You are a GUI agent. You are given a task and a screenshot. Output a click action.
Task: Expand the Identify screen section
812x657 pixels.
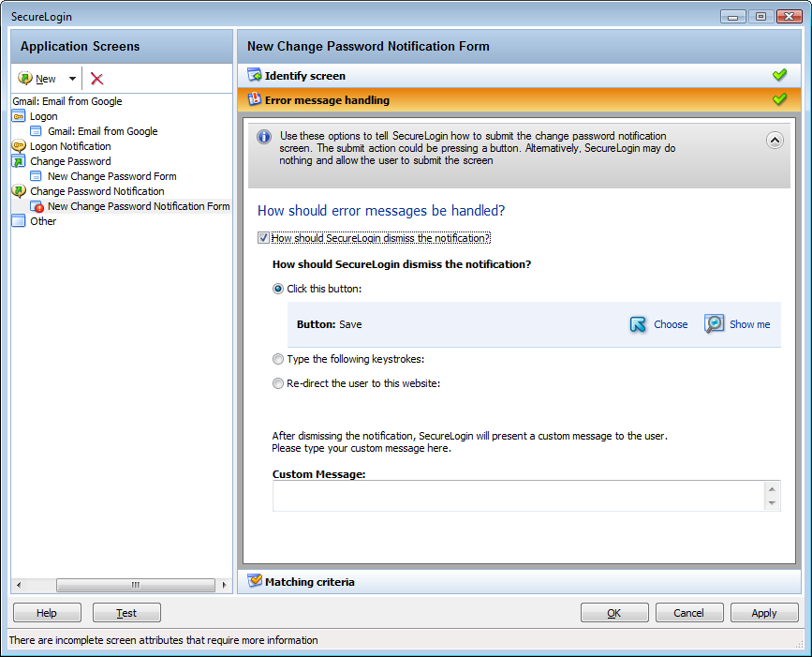click(x=519, y=76)
